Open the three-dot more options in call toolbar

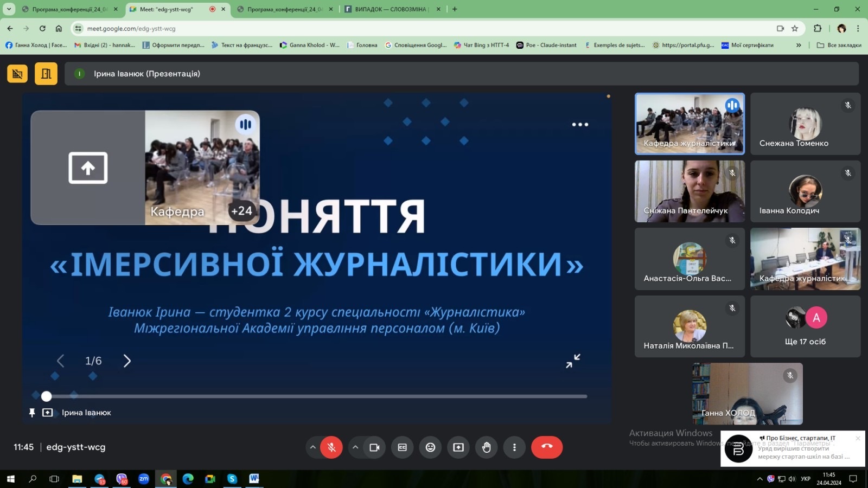(x=514, y=447)
